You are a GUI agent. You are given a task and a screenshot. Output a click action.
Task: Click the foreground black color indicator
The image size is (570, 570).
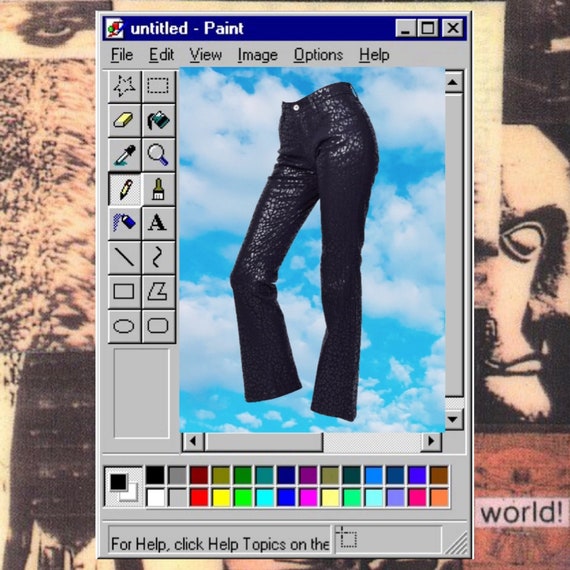point(118,481)
